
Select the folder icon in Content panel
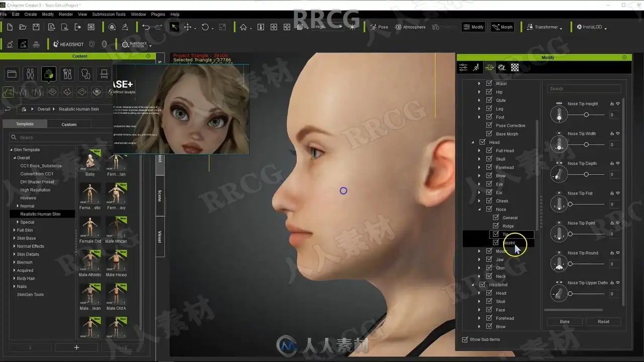tap(12, 74)
